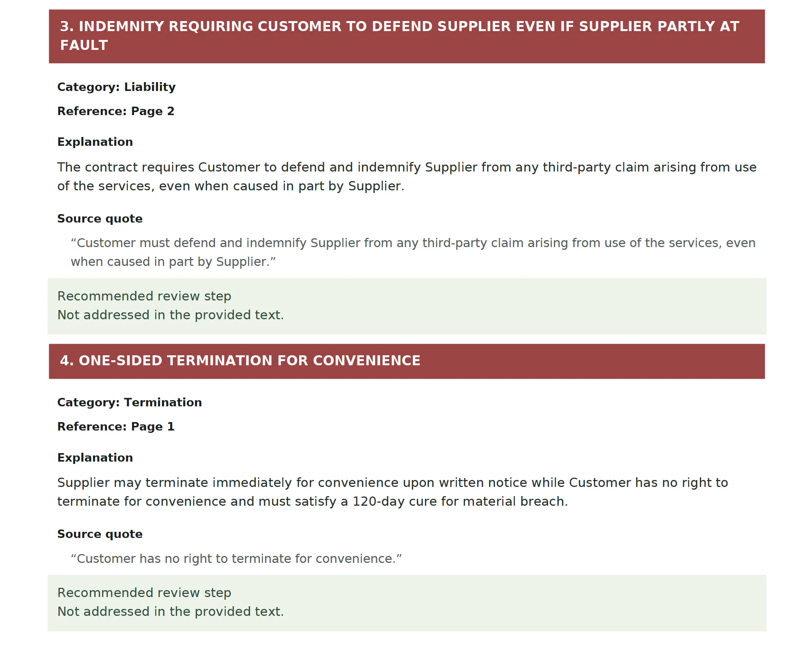Click the Explanation heading under Termination
Image resolution: width=812 pixels, height=645 pixels.
click(95, 458)
